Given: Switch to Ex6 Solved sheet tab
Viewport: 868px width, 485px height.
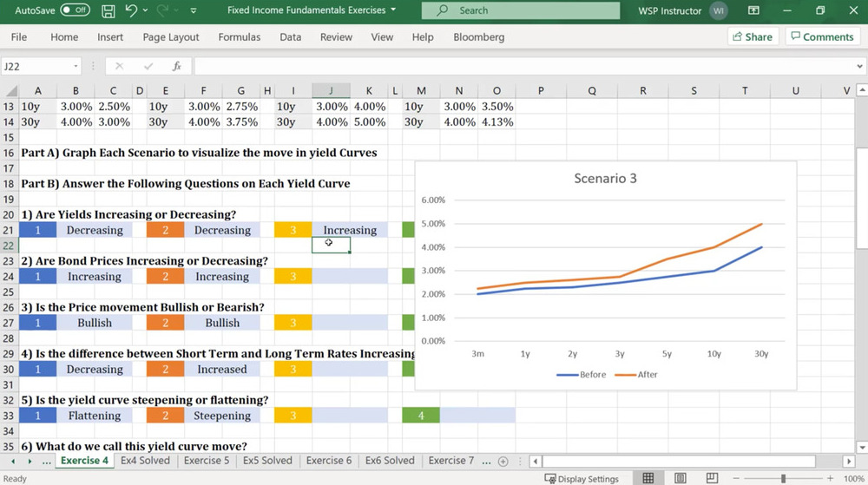Looking at the screenshot, I should 390,461.
